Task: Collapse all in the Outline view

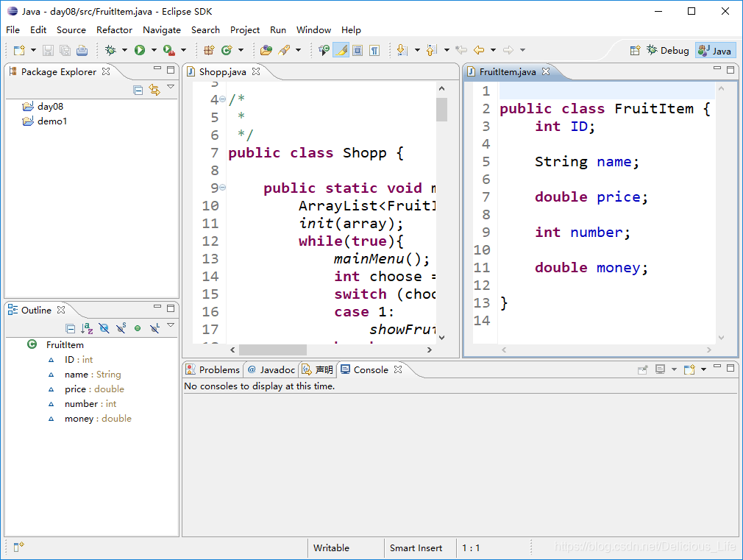Action: point(70,328)
